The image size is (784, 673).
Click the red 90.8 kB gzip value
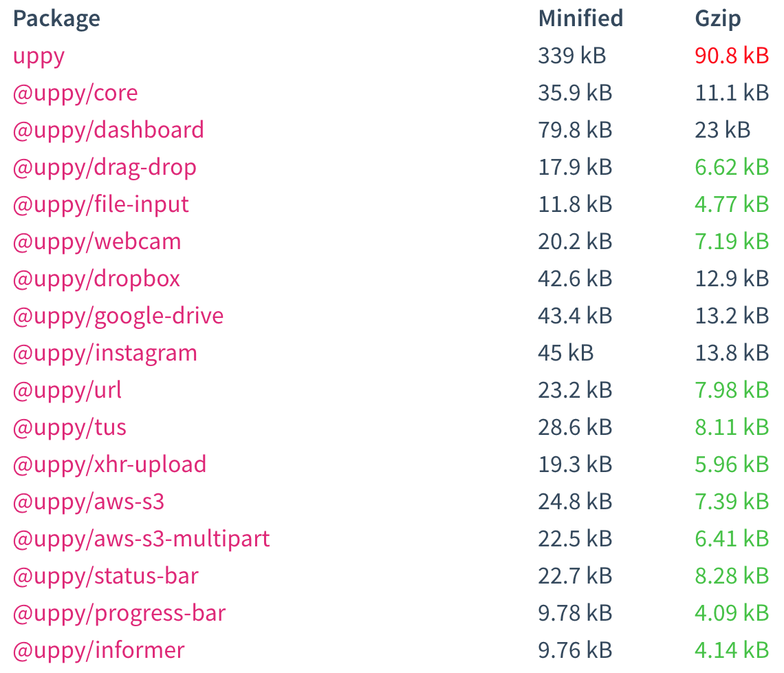point(732,56)
